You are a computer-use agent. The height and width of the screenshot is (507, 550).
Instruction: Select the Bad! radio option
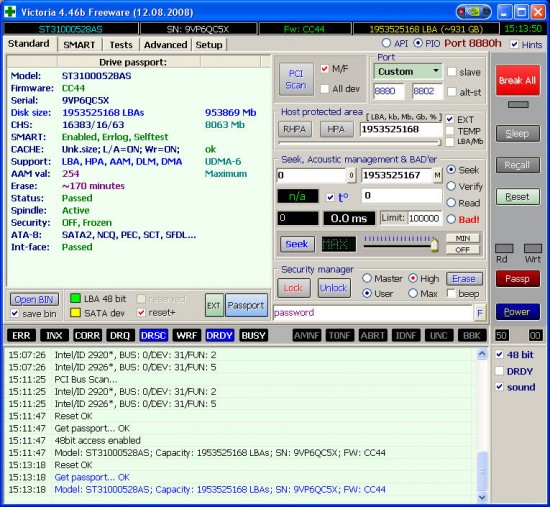451,219
